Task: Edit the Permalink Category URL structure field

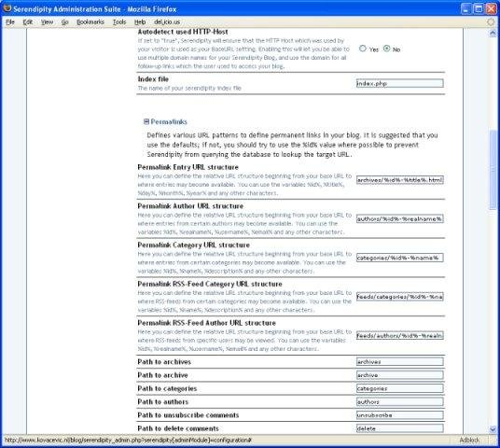Action: point(400,258)
